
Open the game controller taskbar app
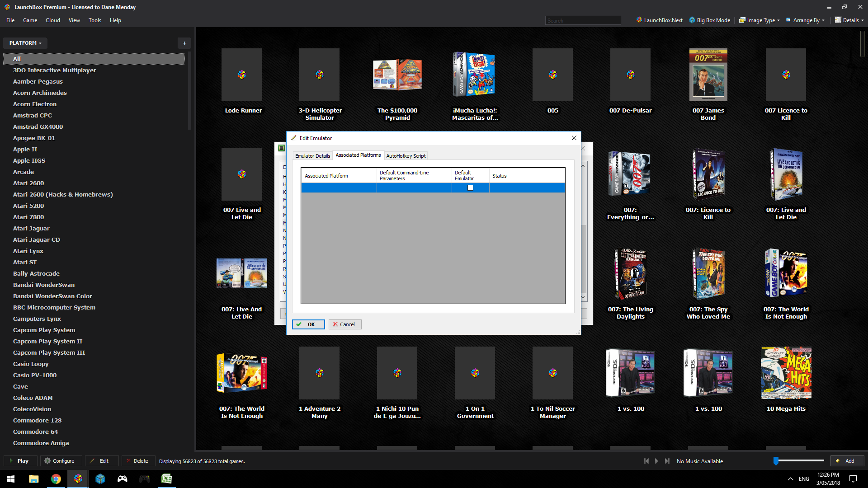122,479
